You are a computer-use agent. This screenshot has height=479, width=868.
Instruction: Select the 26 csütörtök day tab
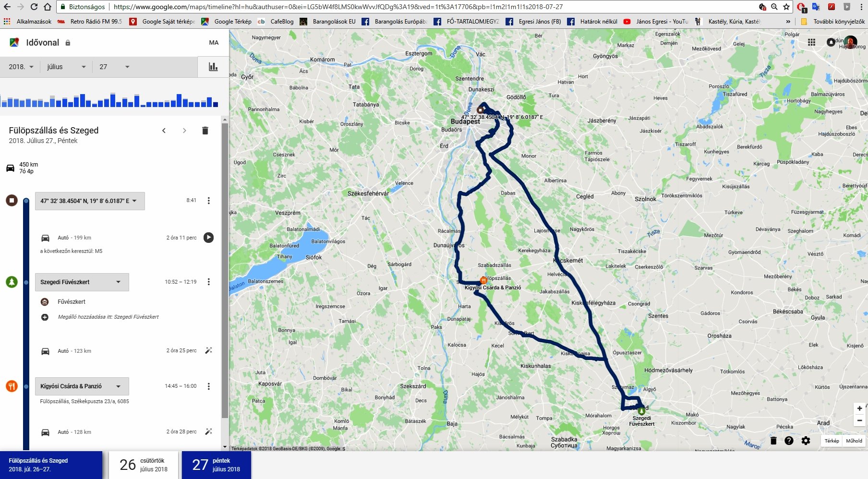pos(144,465)
